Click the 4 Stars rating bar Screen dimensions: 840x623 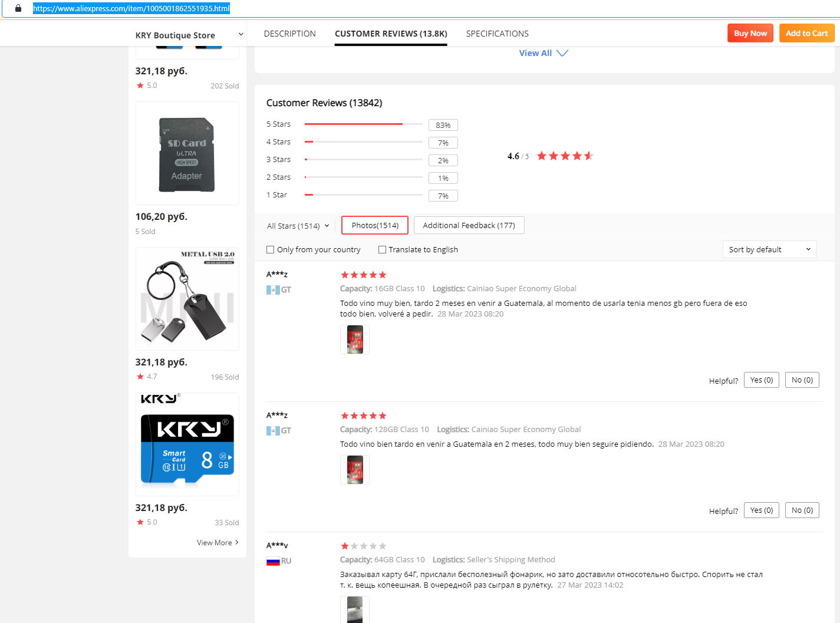[x=364, y=142]
